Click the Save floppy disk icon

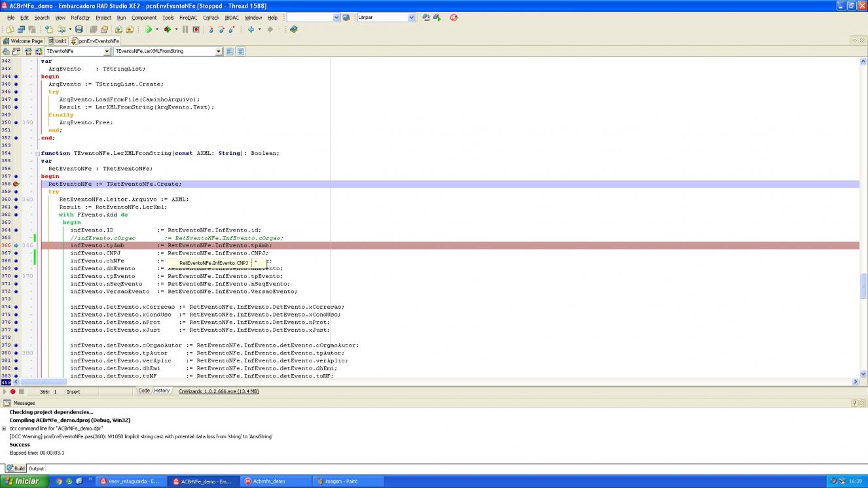click(x=79, y=29)
